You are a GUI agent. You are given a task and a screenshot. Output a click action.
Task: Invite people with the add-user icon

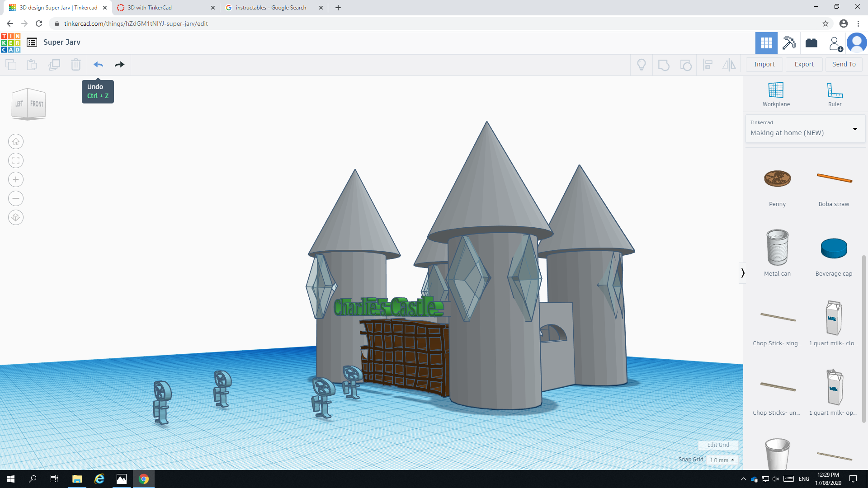click(835, 43)
